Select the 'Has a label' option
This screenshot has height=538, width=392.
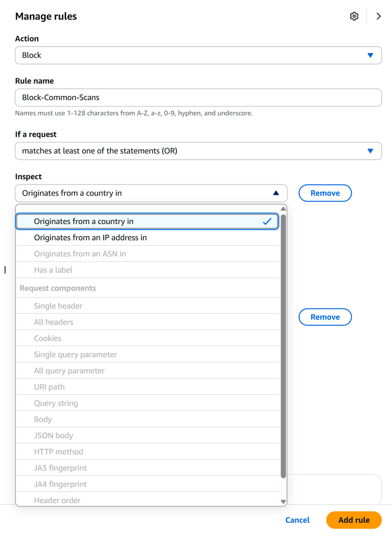[x=147, y=270]
